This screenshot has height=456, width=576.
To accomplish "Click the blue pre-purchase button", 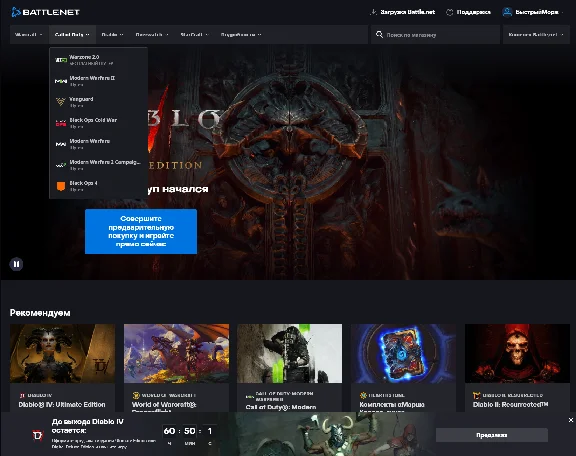I will (x=141, y=231).
